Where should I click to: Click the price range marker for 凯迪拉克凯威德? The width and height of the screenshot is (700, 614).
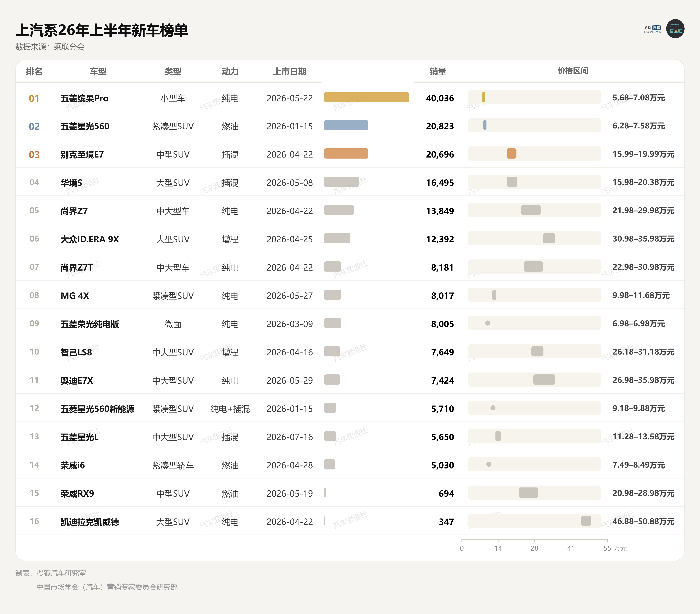[x=586, y=521]
